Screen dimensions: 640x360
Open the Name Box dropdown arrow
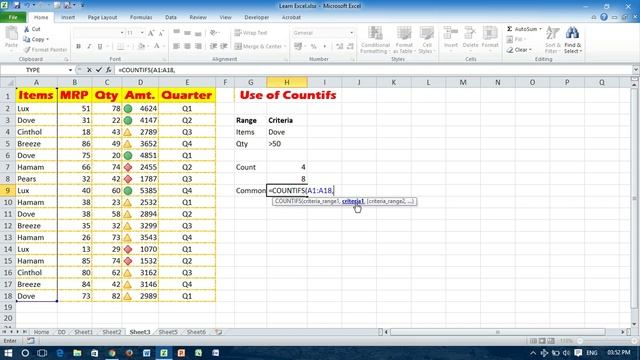click(x=70, y=70)
